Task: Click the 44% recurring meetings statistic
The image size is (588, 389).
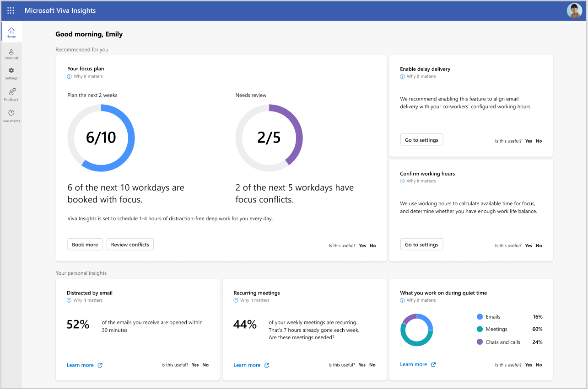Action: pyautogui.click(x=245, y=325)
